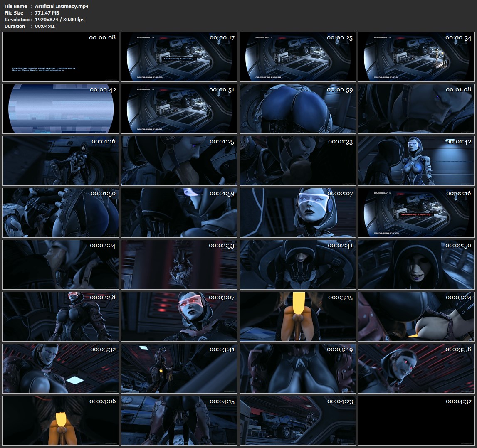Screen dimensions: 477x448
Task: Click the thumbnail at timestamp 00:02:33
Action: [179, 265]
